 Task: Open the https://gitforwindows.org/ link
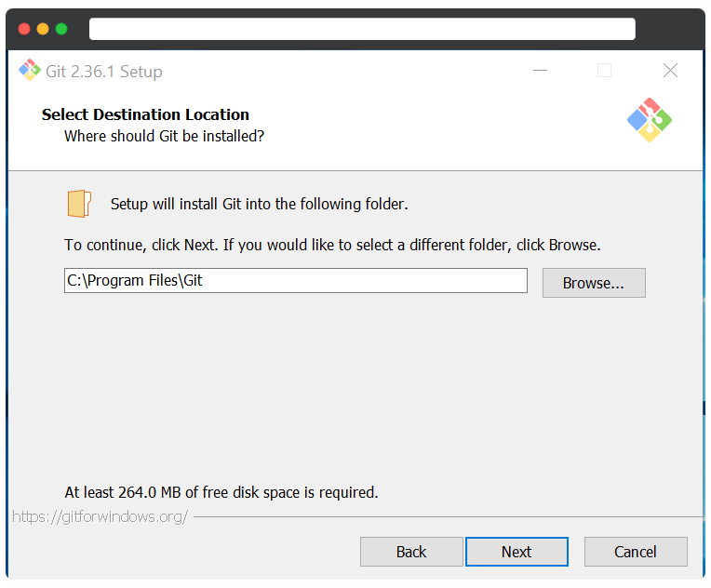pos(101,516)
